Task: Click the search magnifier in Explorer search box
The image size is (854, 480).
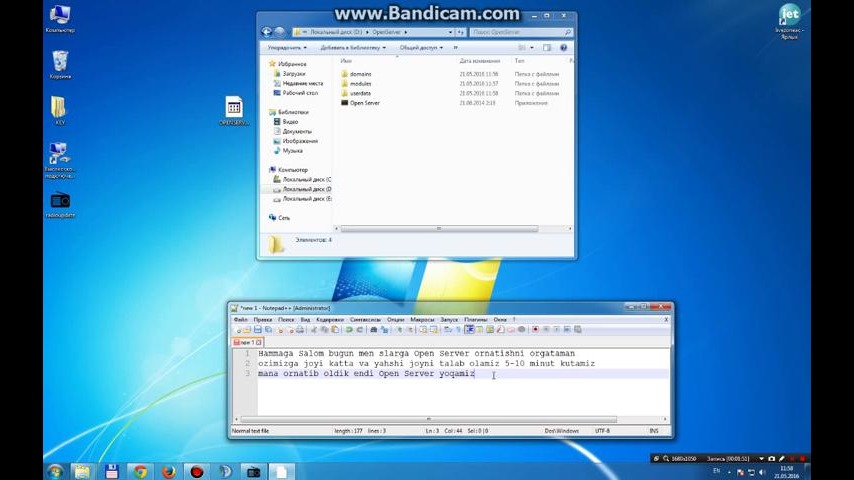Action: point(568,32)
